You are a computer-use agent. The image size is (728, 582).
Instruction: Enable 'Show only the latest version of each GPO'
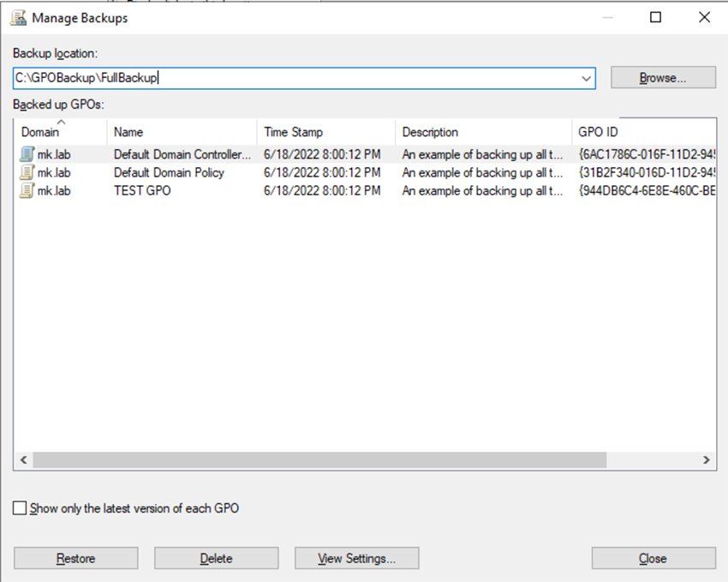17,507
